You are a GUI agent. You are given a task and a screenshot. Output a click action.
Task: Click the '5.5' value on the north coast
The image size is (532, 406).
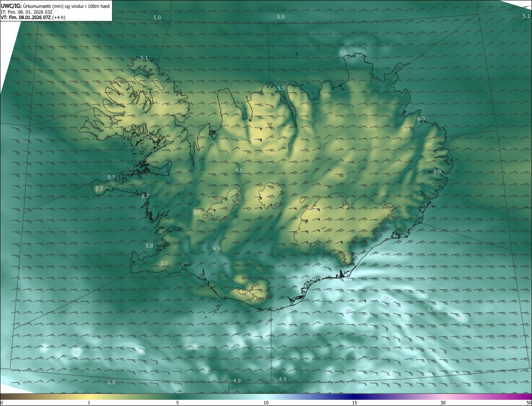pos(281,88)
